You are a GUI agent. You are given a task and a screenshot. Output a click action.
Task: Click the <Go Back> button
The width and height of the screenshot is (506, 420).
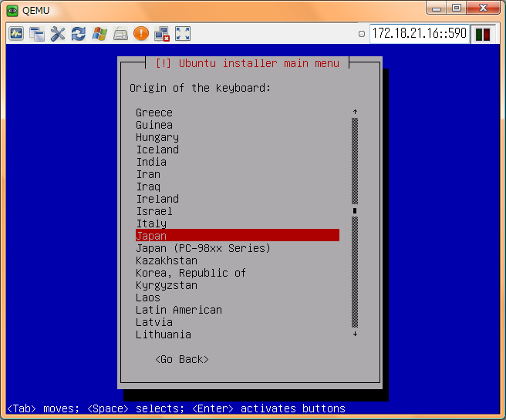pos(182,359)
